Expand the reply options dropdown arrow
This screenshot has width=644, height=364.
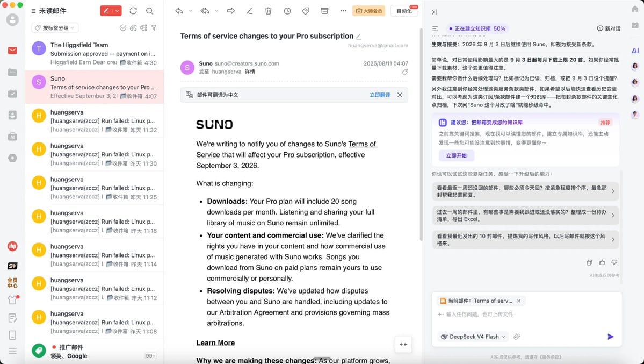[191, 11]
